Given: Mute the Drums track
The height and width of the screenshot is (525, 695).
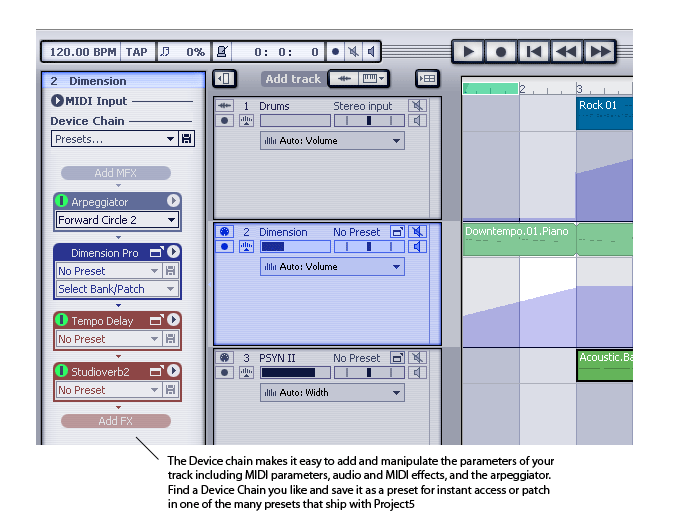Looking at the screenshot, I should [x=417, y=106].
